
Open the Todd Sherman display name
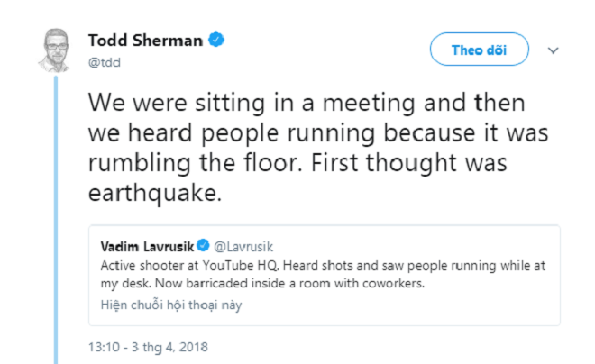click(145, 41)
